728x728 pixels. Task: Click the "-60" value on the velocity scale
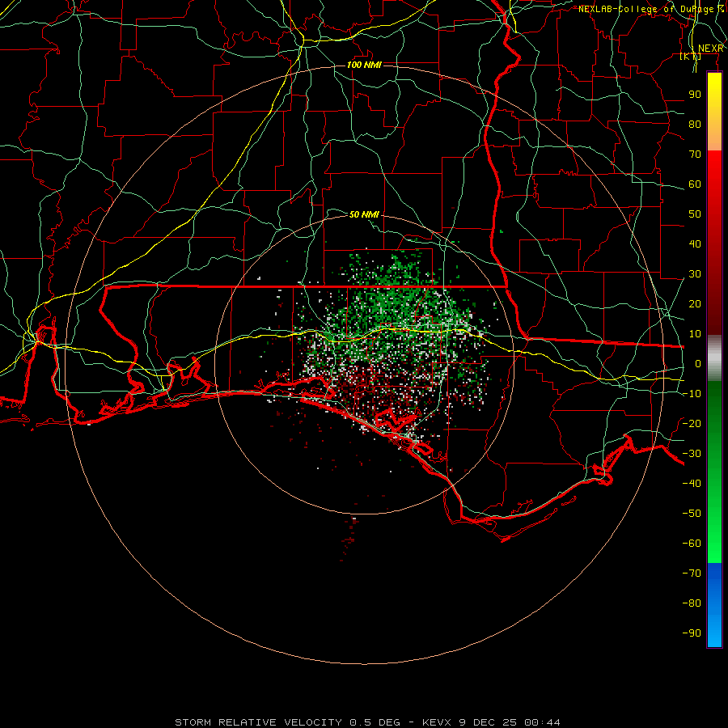[x=692, y=544]
